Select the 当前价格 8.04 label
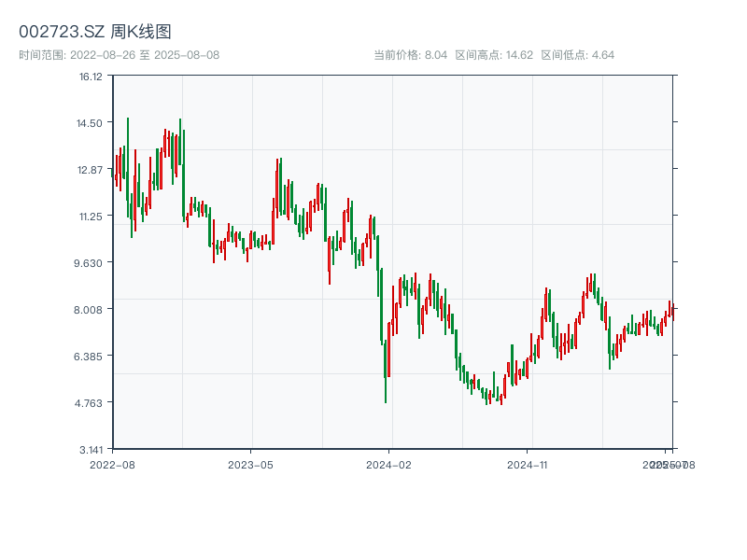747x560 pixels. coord(410,55)
